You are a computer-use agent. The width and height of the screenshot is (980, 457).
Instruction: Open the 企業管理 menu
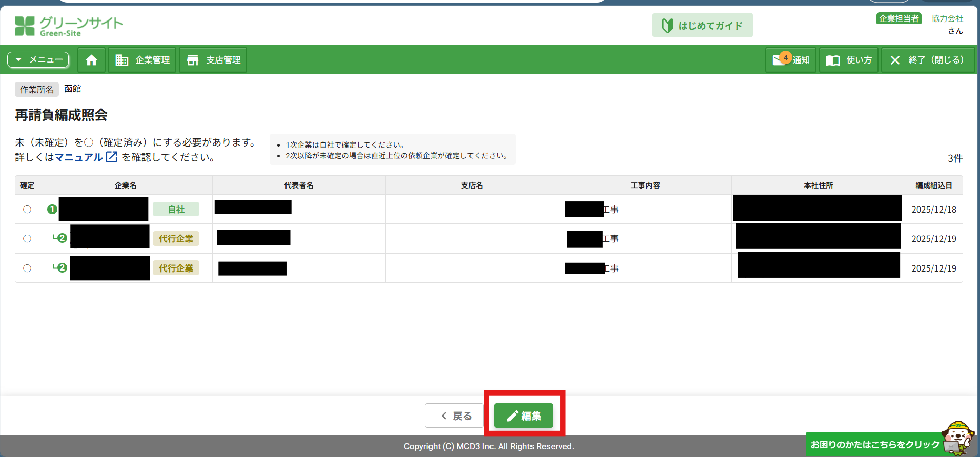click(142, 60)
